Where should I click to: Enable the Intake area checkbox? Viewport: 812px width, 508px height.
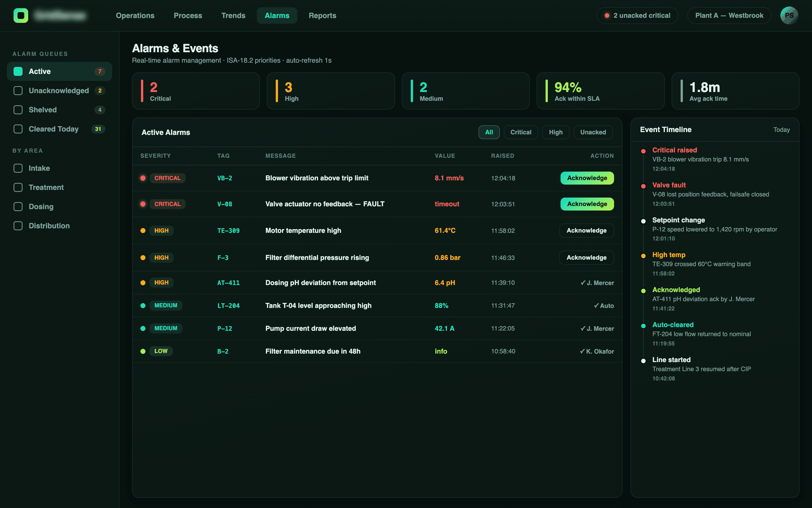pos(18,168)
